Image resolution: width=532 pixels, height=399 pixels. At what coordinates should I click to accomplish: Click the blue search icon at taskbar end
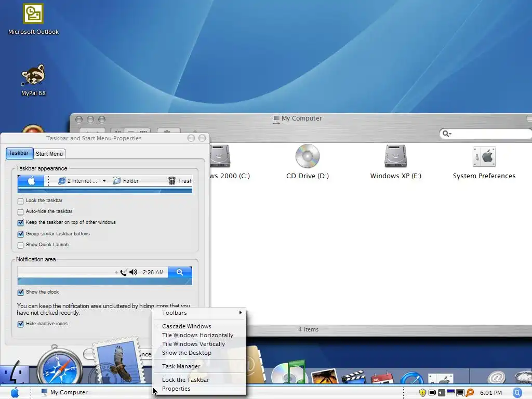517,393
